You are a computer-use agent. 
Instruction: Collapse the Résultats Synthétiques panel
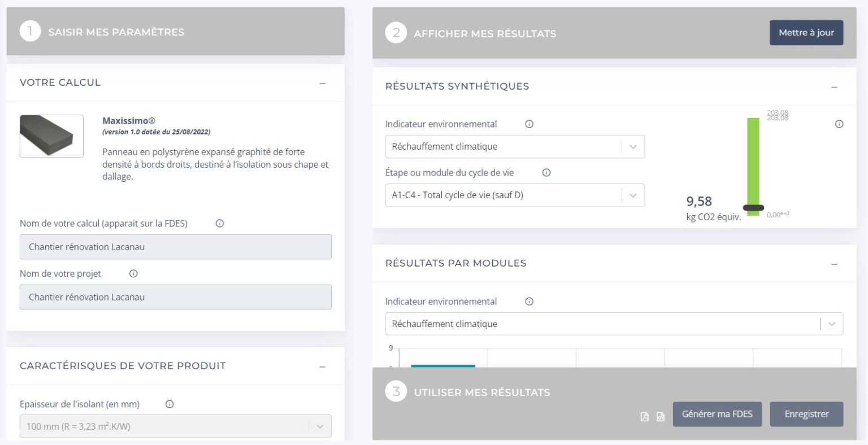835,86
